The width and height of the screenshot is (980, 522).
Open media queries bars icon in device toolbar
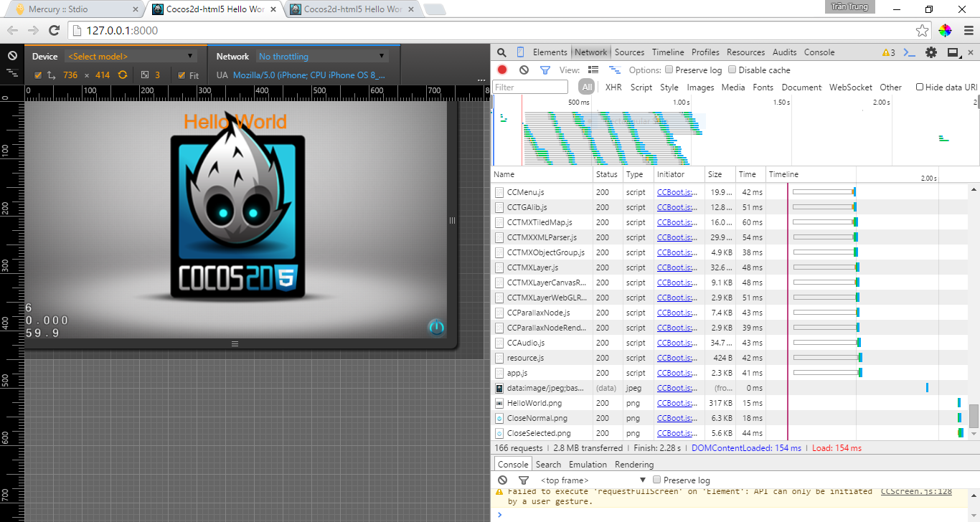12,72
